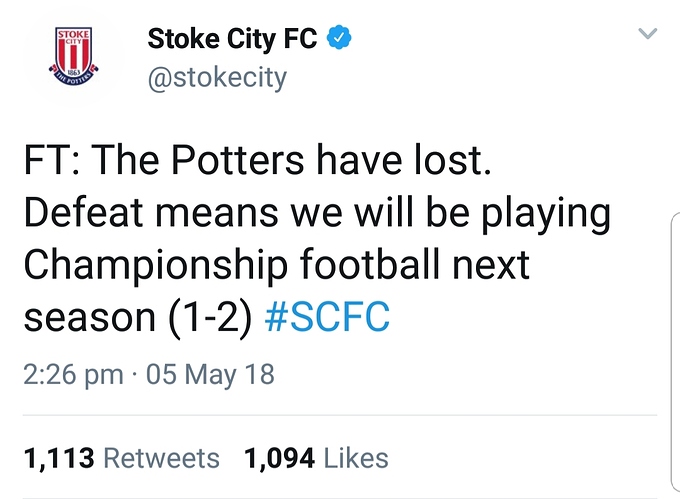Click the 05 May 18 date
680x499 pixels.
pos(210,374)
